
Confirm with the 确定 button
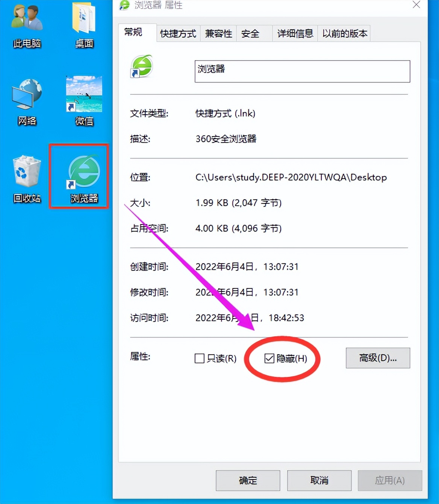pos(248,480)
